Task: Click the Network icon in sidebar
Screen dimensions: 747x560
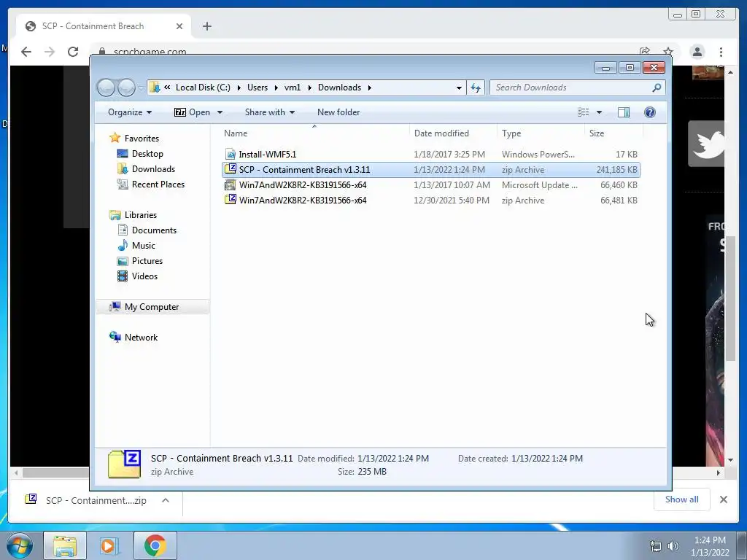Action: pyautogui.click(x=115, y=337)
